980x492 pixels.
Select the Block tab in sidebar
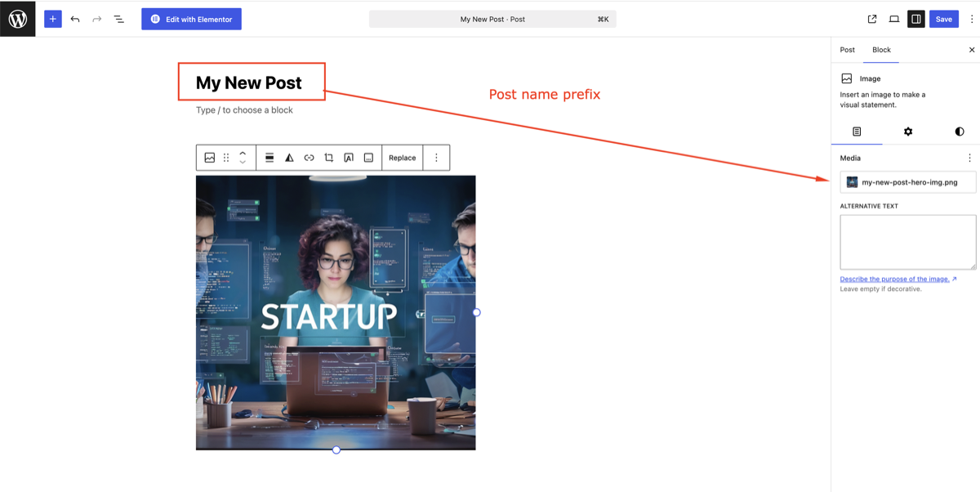click(x=881, y=50)
